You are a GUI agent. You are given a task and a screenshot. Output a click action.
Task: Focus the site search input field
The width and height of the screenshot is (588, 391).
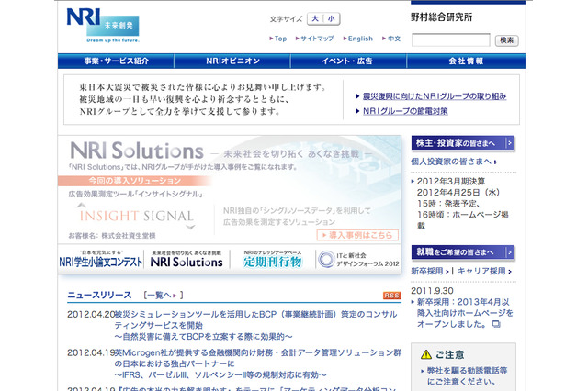click(451, 39)
